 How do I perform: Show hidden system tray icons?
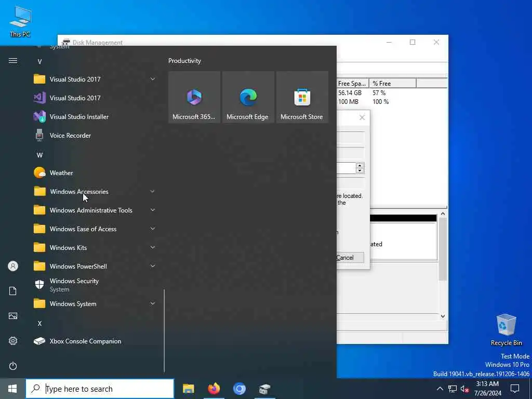point(440,389)
